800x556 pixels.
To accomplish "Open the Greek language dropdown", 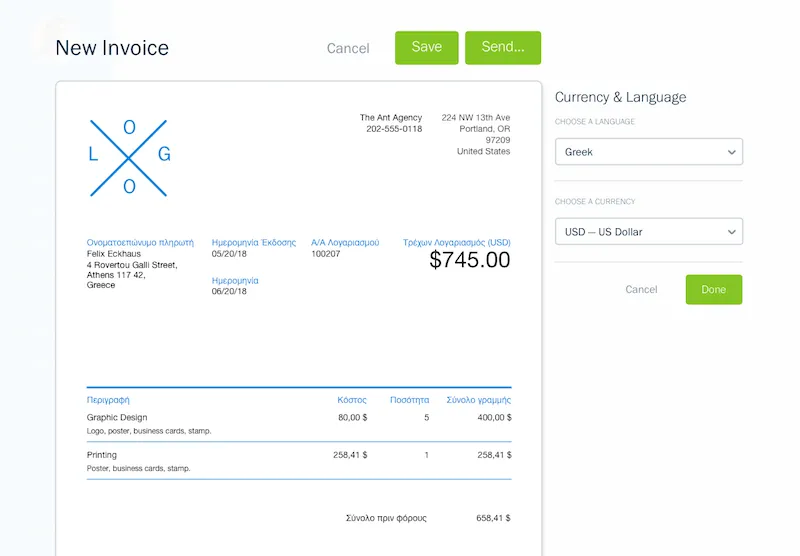I will pos(648,152).
